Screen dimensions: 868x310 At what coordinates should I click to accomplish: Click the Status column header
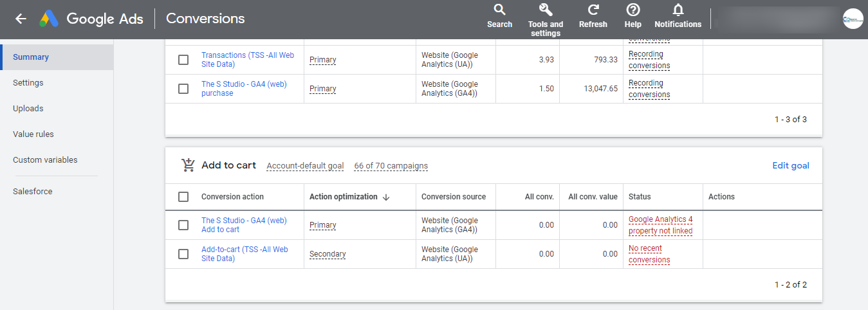640,197
